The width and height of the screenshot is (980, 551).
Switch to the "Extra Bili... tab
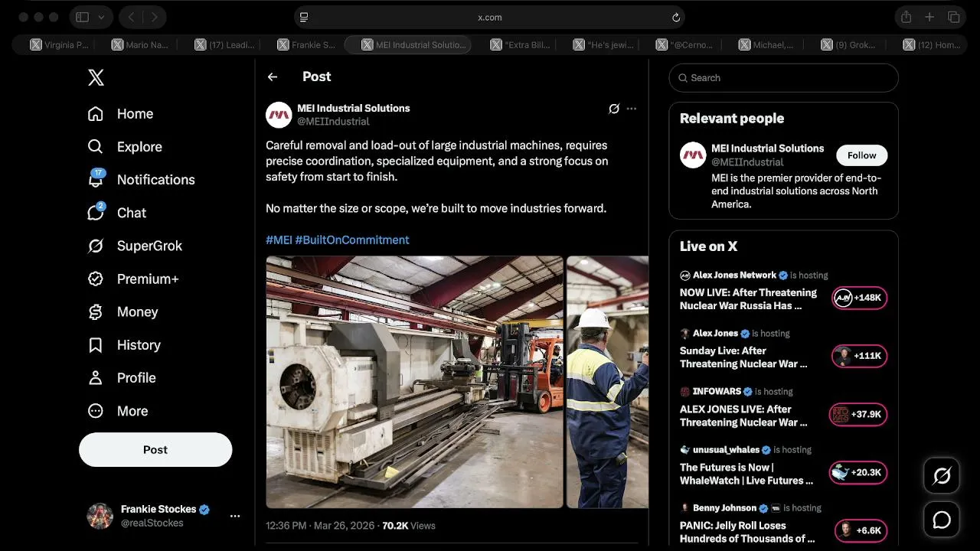coord(521,45)
